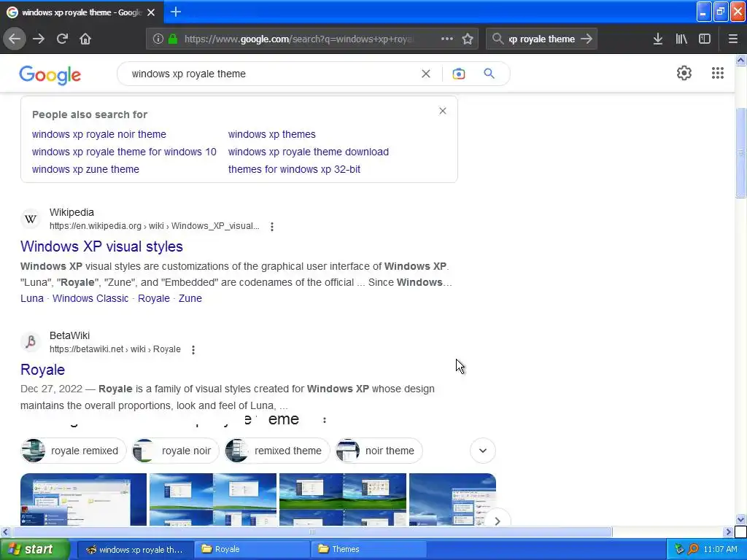Bookmark this page with the star

[468, 39]
